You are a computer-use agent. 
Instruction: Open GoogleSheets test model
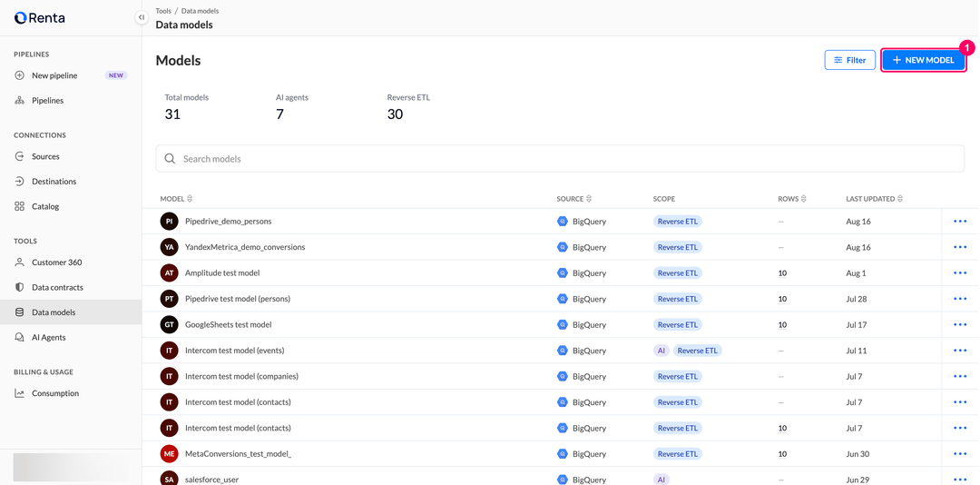point(228,325)
